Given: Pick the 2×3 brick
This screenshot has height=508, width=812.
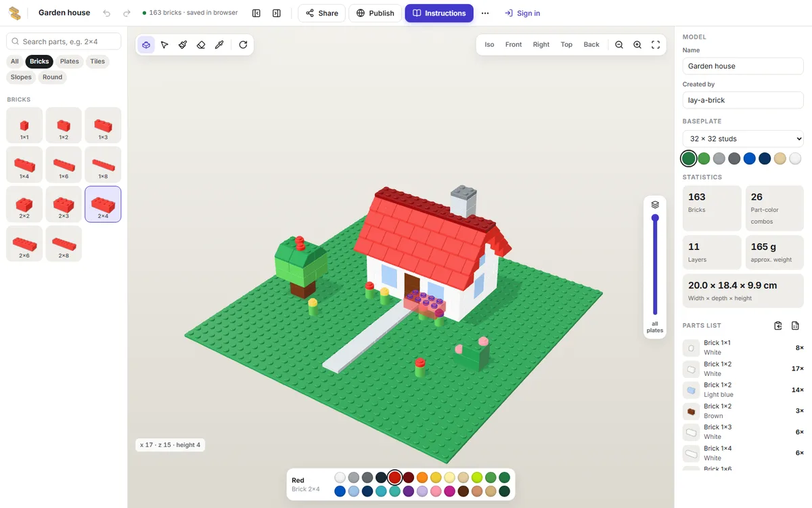Looking at the screenshot, I should coord(64,204).
